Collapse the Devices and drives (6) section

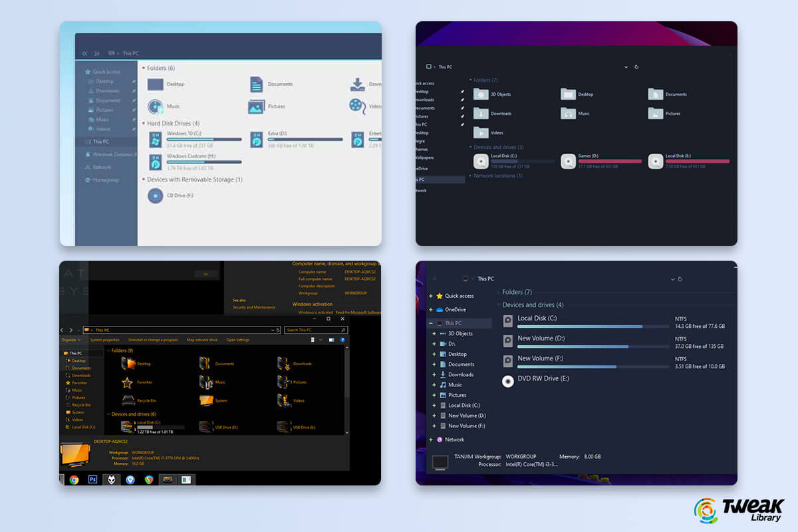coord(108,414)
